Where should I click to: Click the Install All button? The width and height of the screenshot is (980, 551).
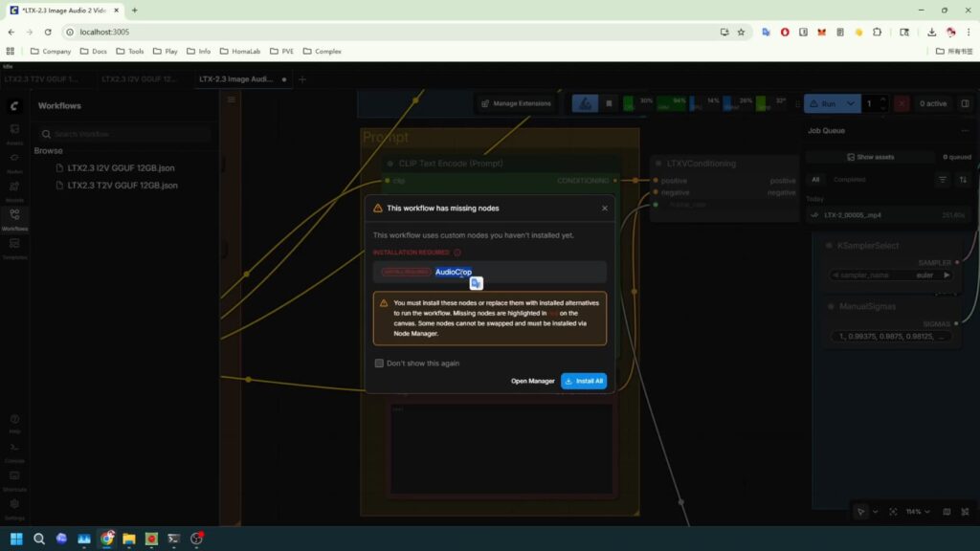pos(584,381)
